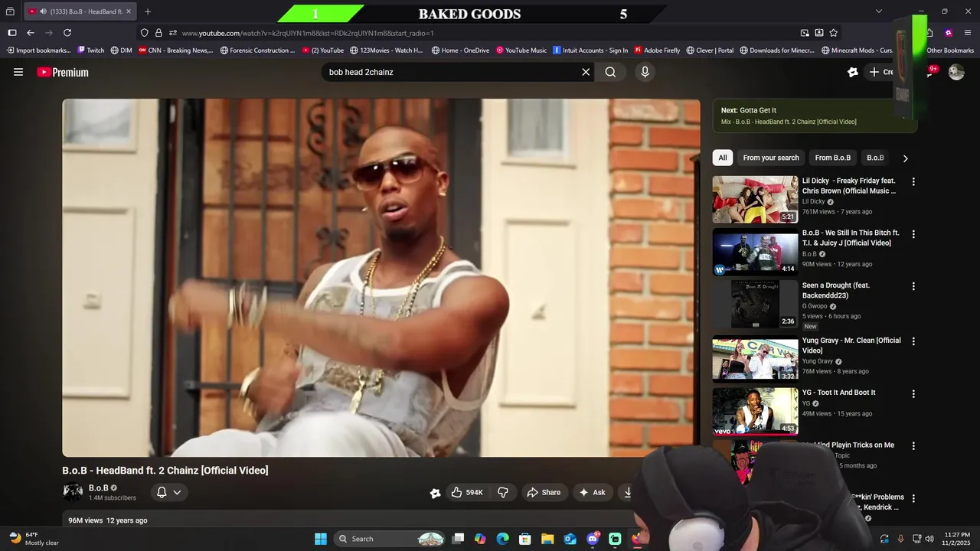Open options for Yung Gravy Mr. Clean
This screenshot has width=980, height=551.
[913, 341]
